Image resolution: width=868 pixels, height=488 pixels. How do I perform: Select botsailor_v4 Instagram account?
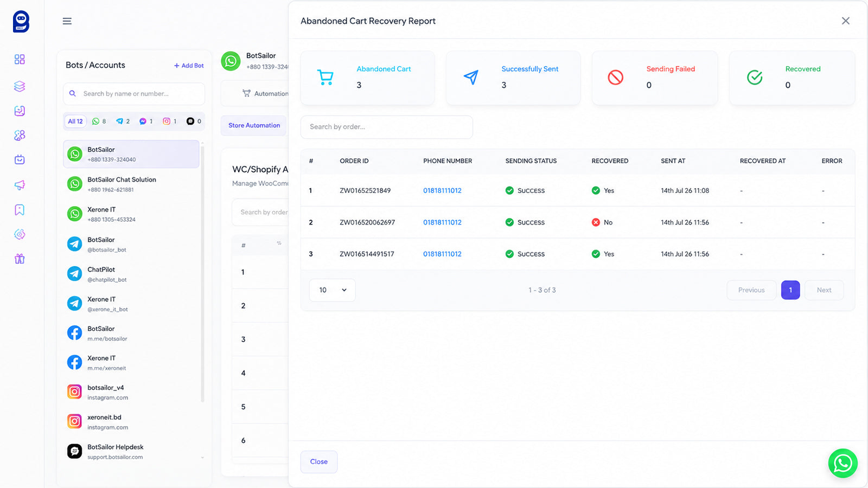[131, 393]
